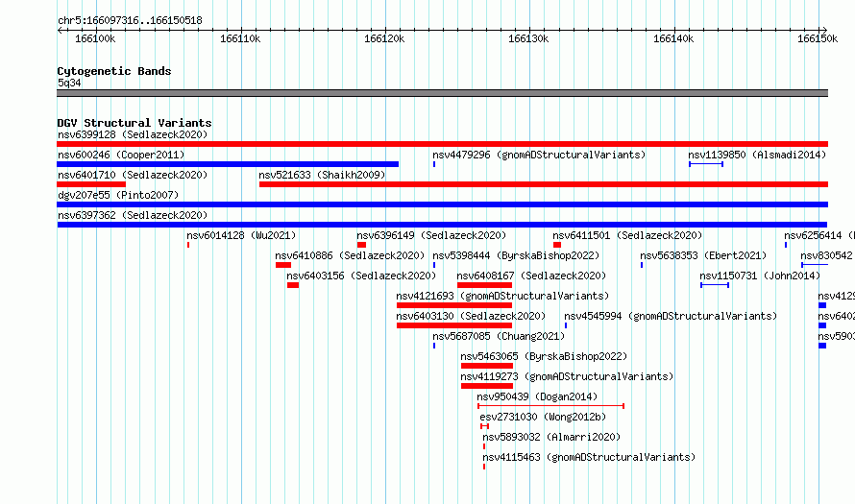Viewport: 855px width, 504px height.
Task: Select nsv6014128 (Wu2021) variant label
Action: click(241, 235)
